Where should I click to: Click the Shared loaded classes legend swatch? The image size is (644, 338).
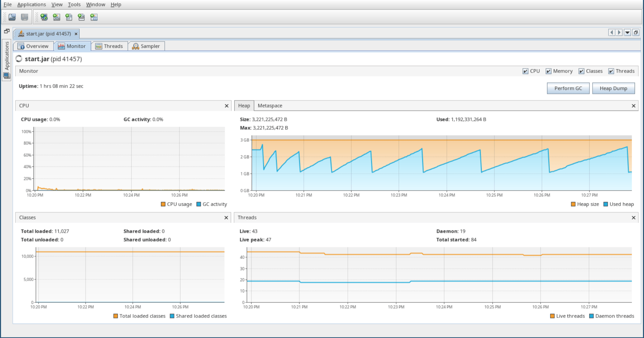tap(172, 316)
